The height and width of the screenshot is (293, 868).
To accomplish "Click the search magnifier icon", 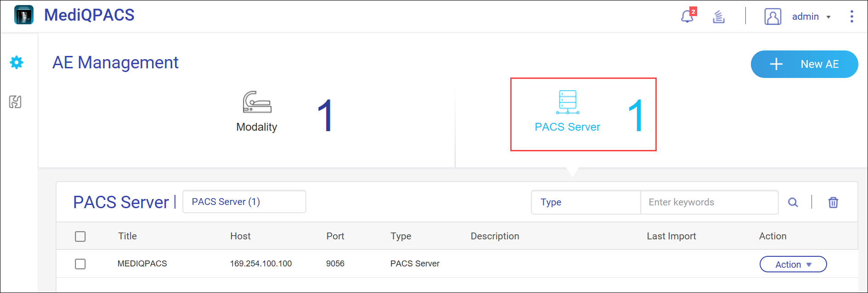I will pos(793,202).
